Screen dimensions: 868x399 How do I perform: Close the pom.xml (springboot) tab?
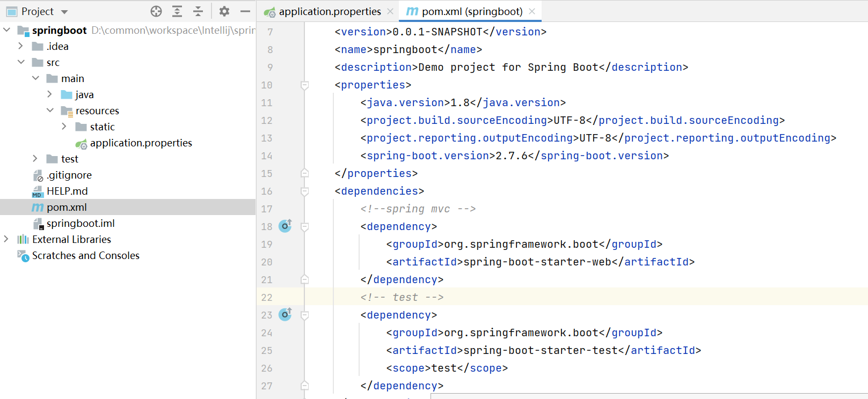532,11
